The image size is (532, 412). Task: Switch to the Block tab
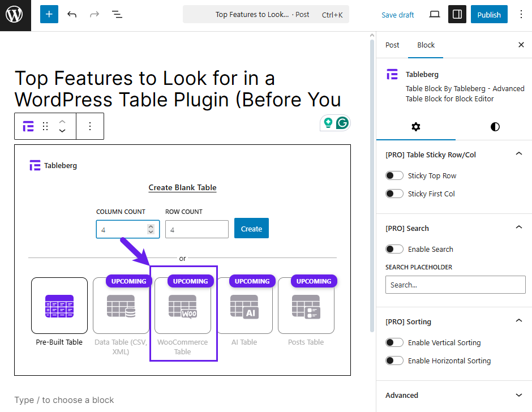pyautogui.click(x=426, y=45)
